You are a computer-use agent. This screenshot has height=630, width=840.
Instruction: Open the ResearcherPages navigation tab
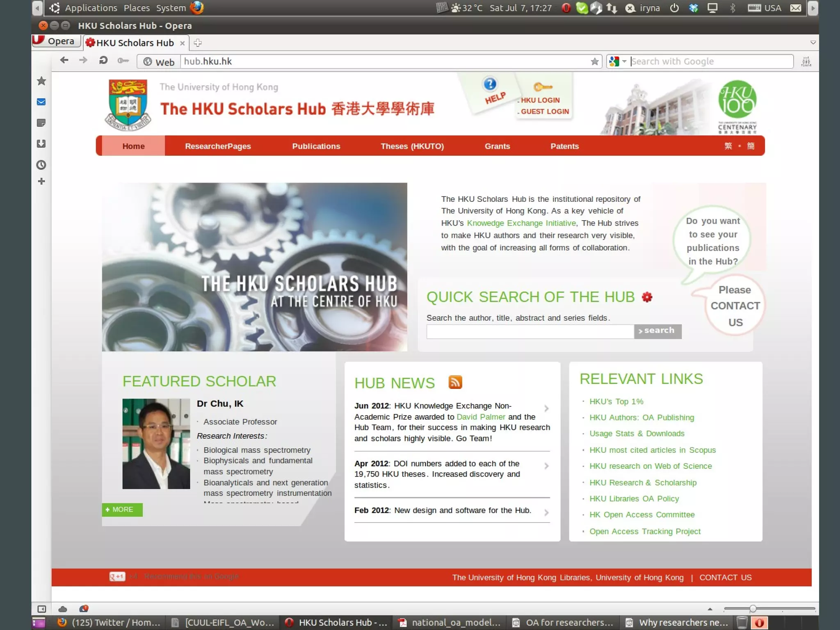pos(218,146)
